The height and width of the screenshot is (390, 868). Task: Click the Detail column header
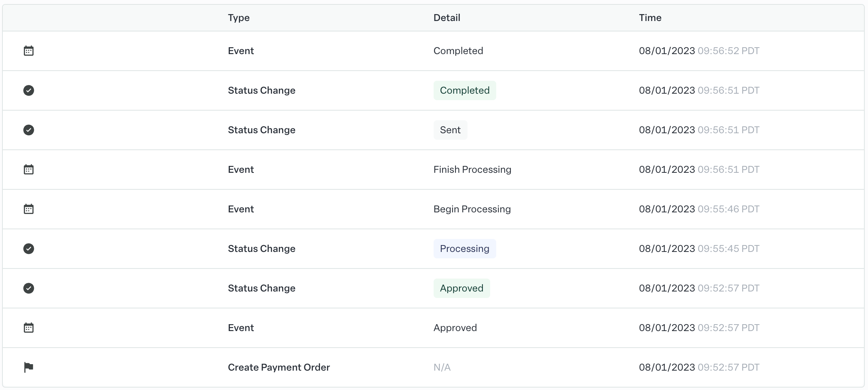(447, 18)
